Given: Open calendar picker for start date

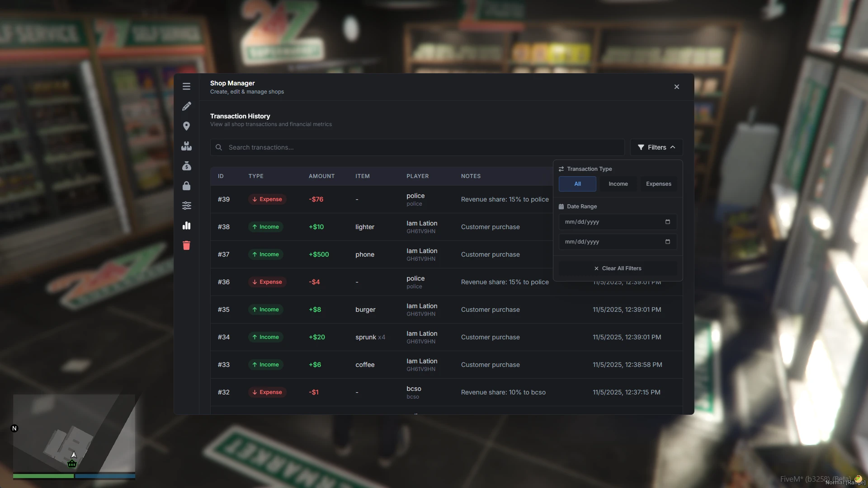Looking at the screenshot, I should point(667,222).
